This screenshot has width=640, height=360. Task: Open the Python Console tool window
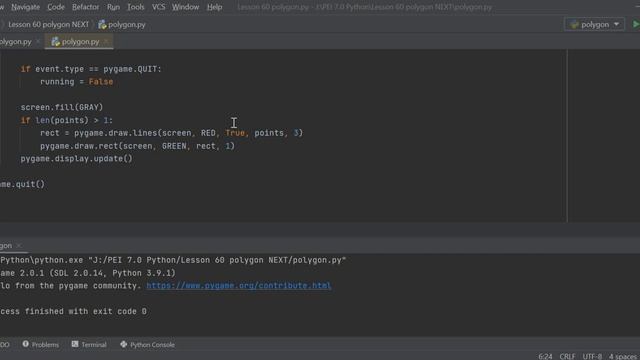tap(147, 344)
